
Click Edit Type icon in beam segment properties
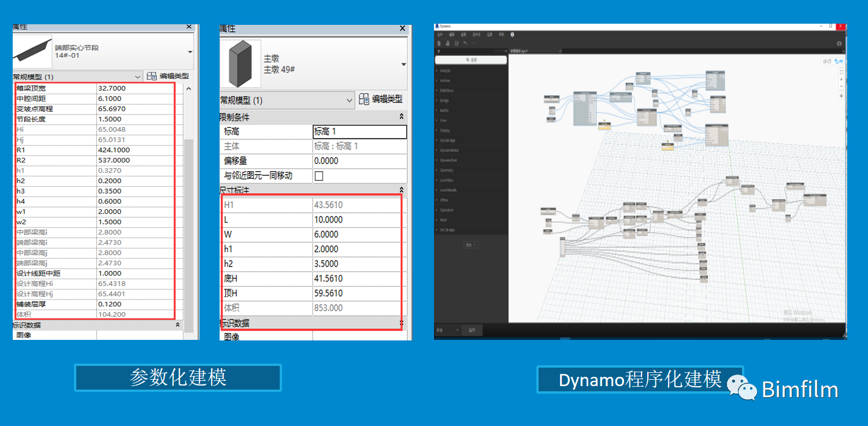(151, 76)
